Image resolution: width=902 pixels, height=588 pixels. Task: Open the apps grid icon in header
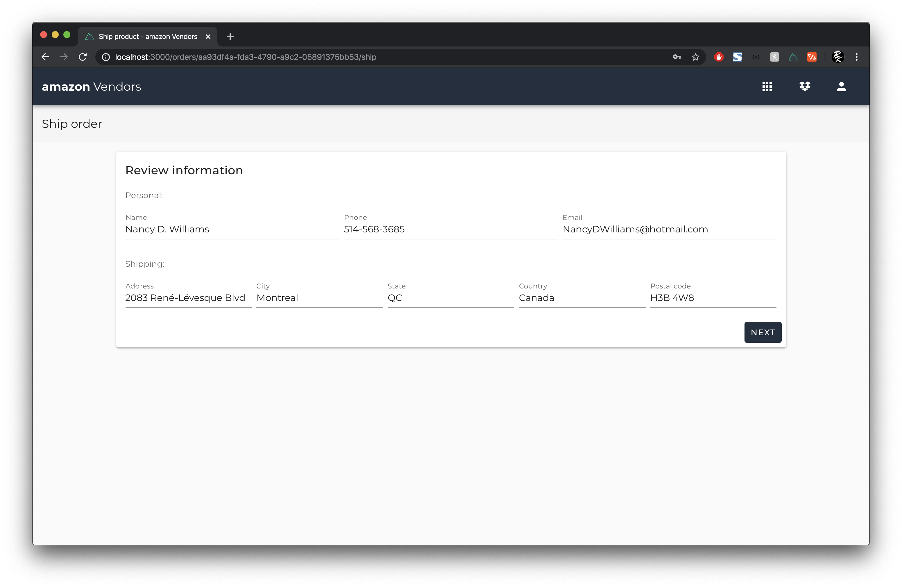[767, 87]
